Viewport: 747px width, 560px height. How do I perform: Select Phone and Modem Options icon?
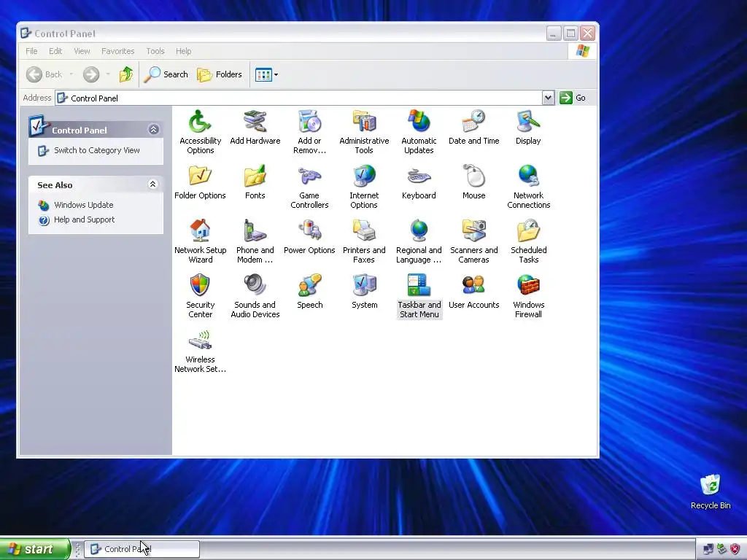255,241
